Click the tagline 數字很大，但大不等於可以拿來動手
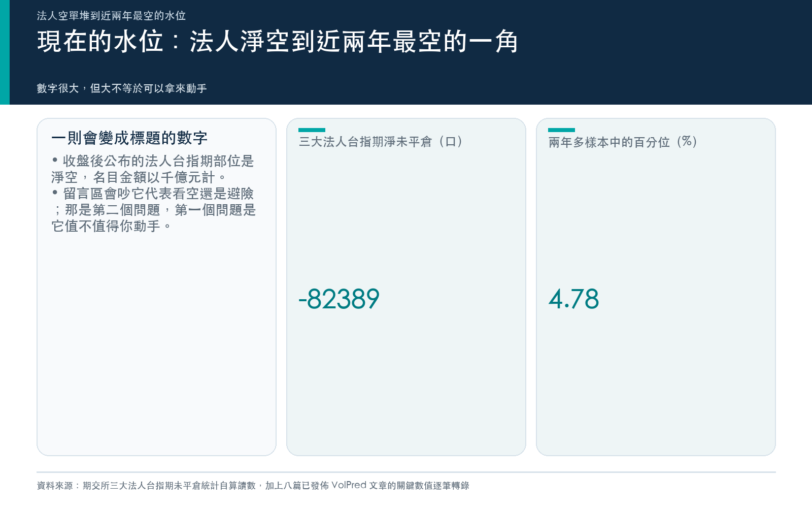 tap(122, 88)
